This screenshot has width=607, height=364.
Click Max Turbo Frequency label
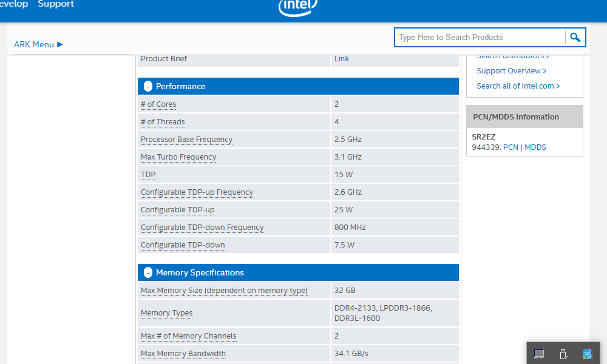(x=178, y=157)
